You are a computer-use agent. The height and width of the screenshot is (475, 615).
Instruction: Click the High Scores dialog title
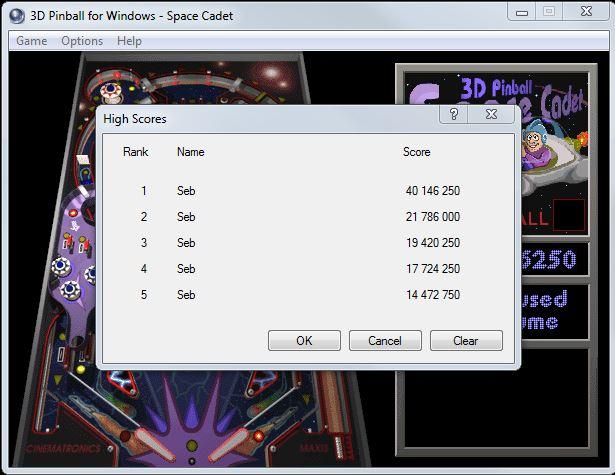pos(135,119)
